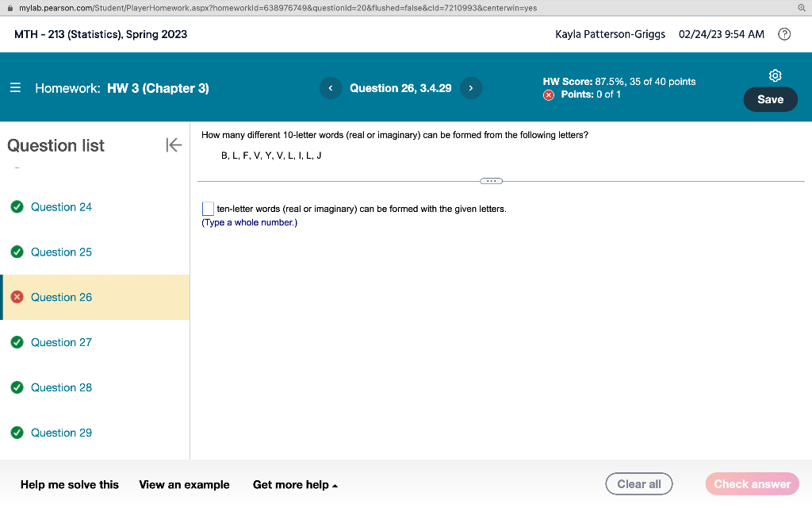The width and height of the screenshot is (812, 508).
Task: Navigate to the previous question with the left arrow
Action: (x=331, y=88)
